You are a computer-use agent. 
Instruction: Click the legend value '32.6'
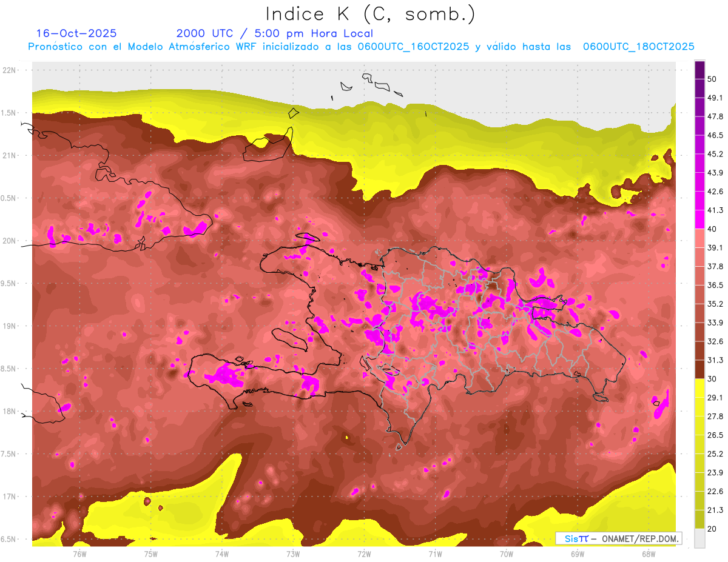[x=715, y=341]
